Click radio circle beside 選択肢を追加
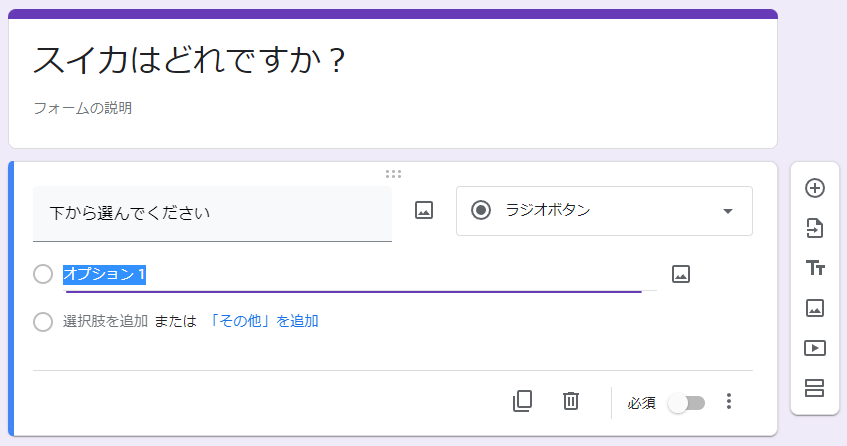847x446 pixels. [43, 322]
